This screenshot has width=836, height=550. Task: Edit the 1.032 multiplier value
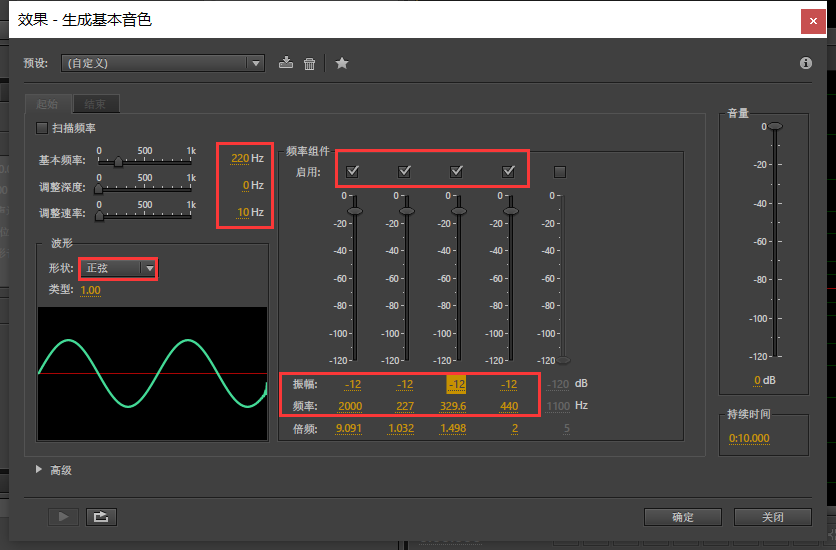click(401, 428)
